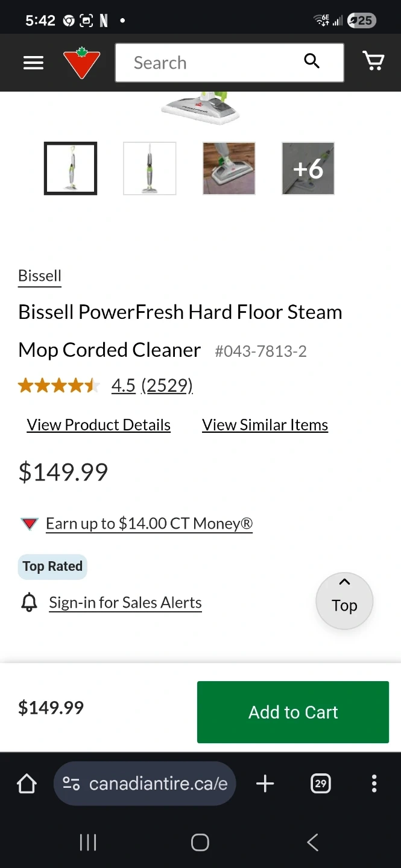Open the 2529 reviews link
This screenshot has height=868, width=401.
(167, 386)
